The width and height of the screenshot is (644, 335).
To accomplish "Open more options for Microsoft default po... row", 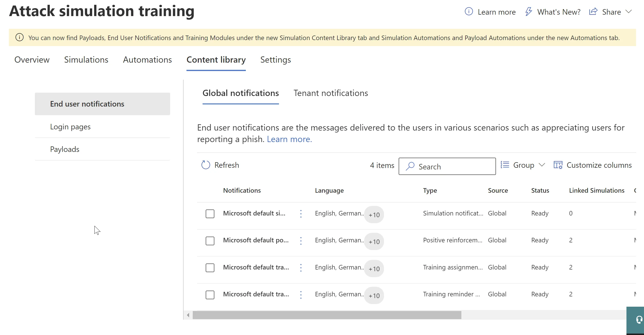I will pyautogui.click(x=301, y=241).
